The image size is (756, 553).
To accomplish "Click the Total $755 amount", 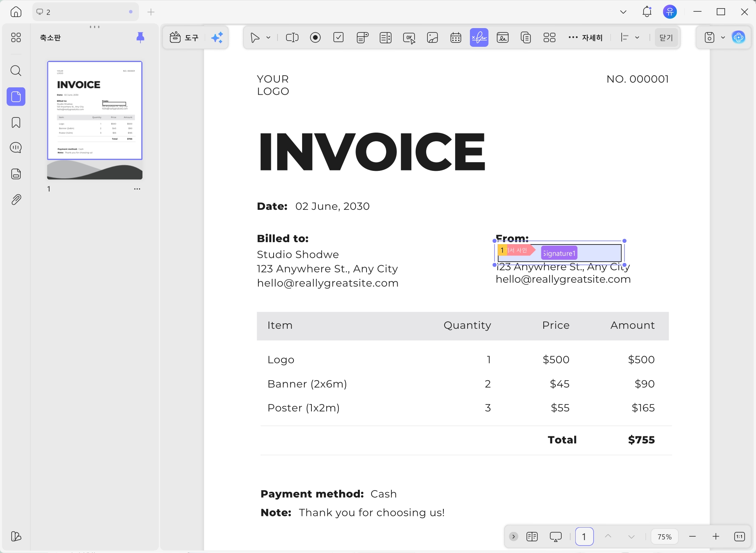I will 642,440.
